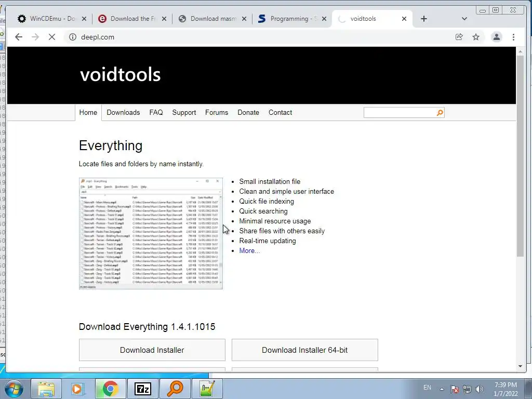Open the Donate navigation item
532x399 pixels.
click(248, 112)
